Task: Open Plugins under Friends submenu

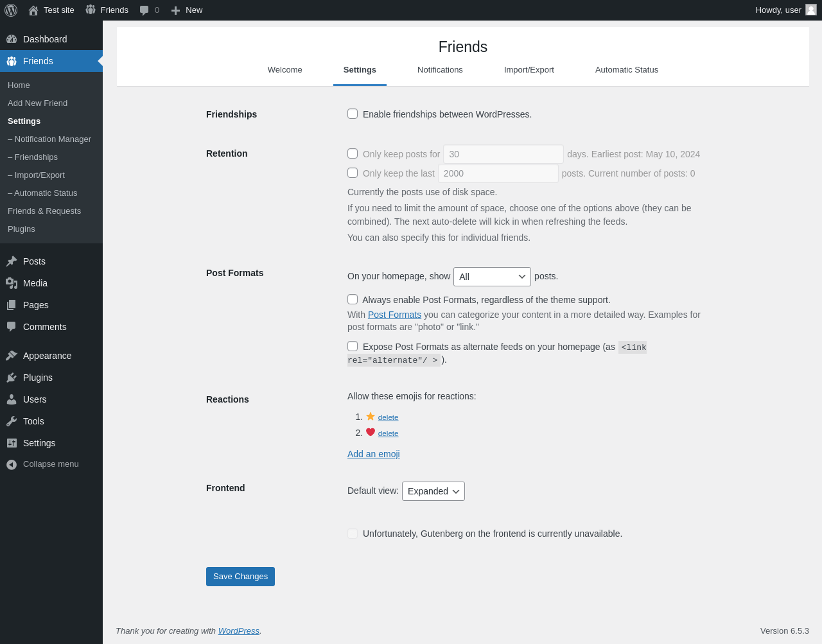Action: coord(51,229)
